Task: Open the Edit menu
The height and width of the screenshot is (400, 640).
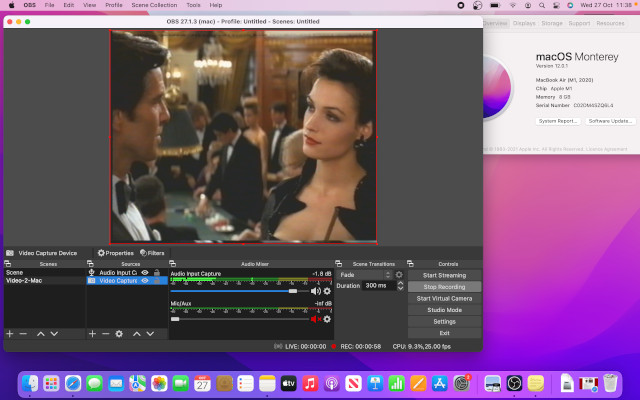Action: click(69, 5)
